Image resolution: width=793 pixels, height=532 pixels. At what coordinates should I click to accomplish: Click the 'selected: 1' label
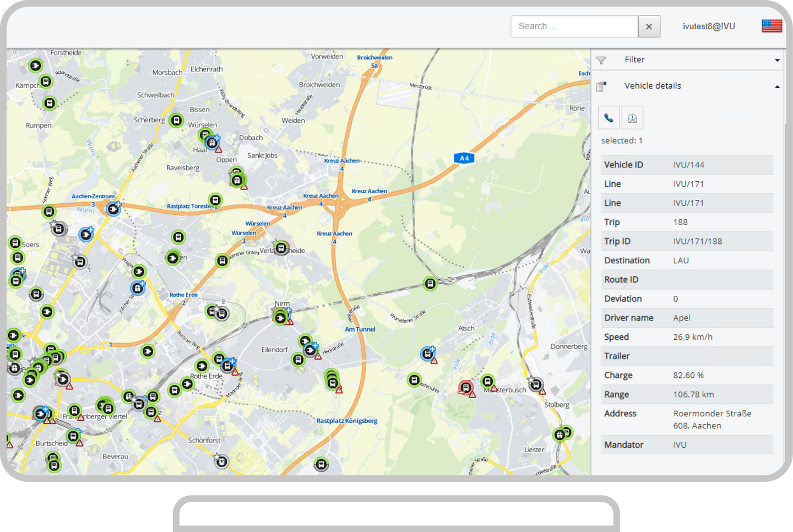622,140
